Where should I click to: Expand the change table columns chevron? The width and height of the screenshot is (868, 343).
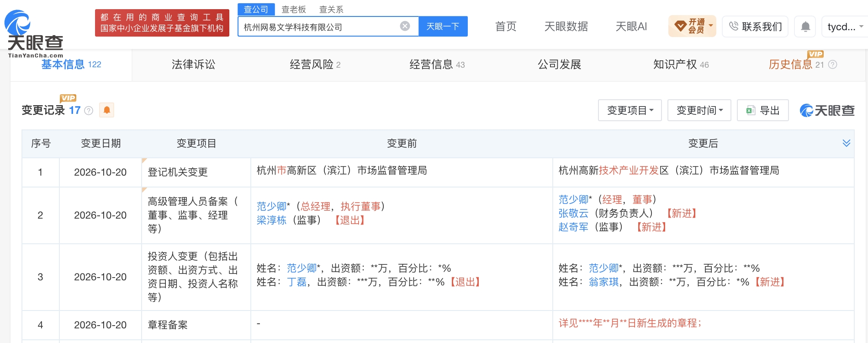coord(846,143)
